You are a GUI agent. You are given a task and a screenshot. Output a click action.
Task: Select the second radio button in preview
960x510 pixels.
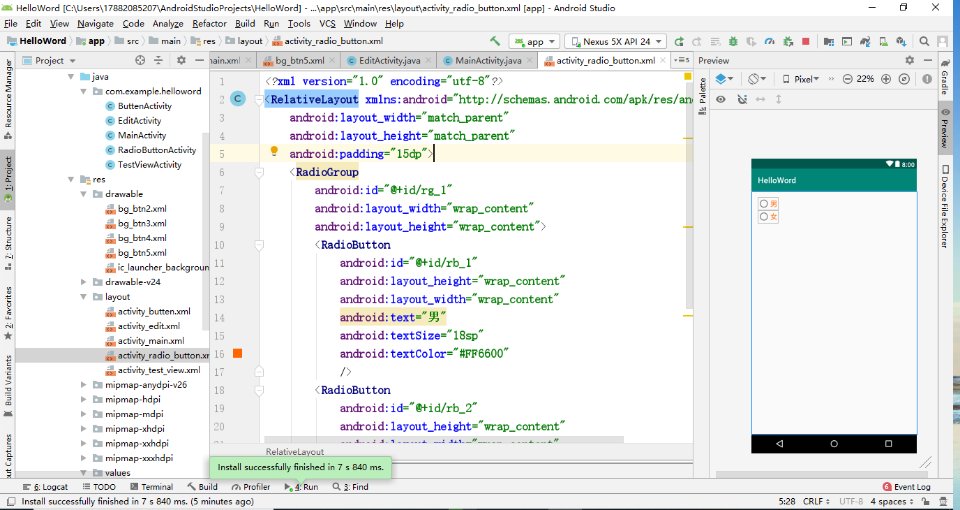764,216
